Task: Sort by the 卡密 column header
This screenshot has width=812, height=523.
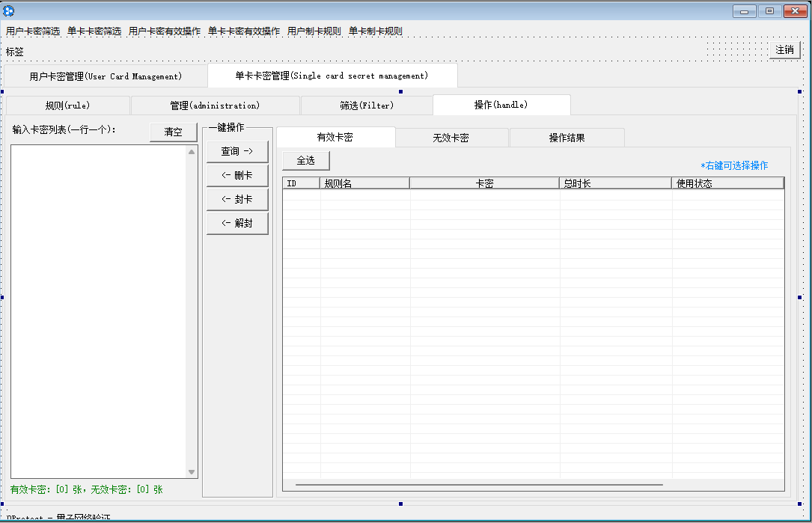Action: pyautogui.click(x=484, y=183)
